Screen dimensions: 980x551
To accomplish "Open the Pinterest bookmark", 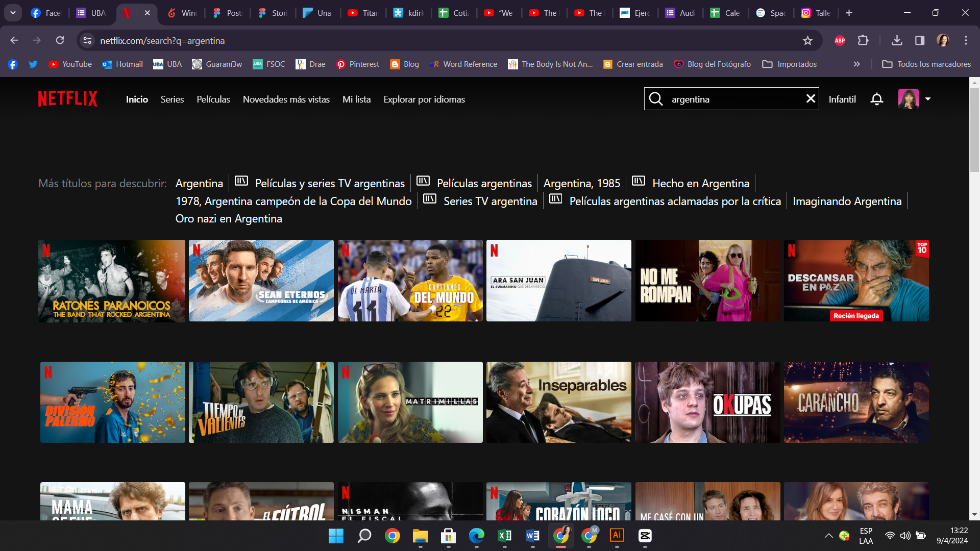I will click(x=358, y=64).
